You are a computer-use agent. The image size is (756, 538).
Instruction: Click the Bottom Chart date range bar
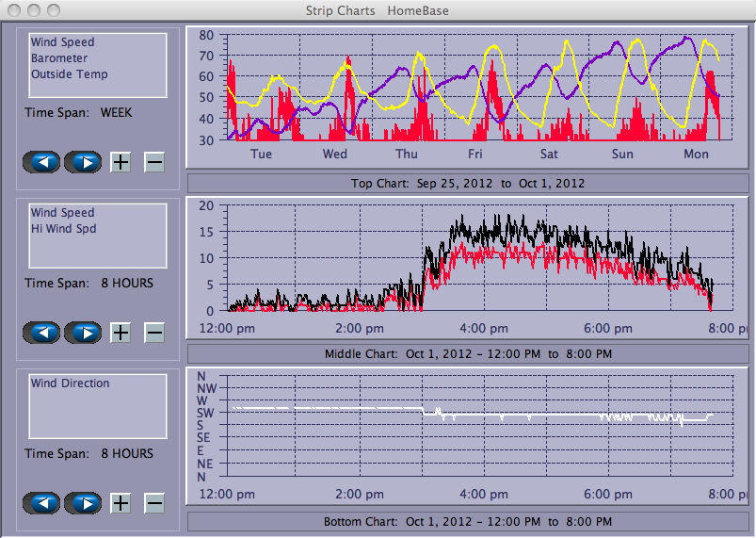[x=468, y=521]
